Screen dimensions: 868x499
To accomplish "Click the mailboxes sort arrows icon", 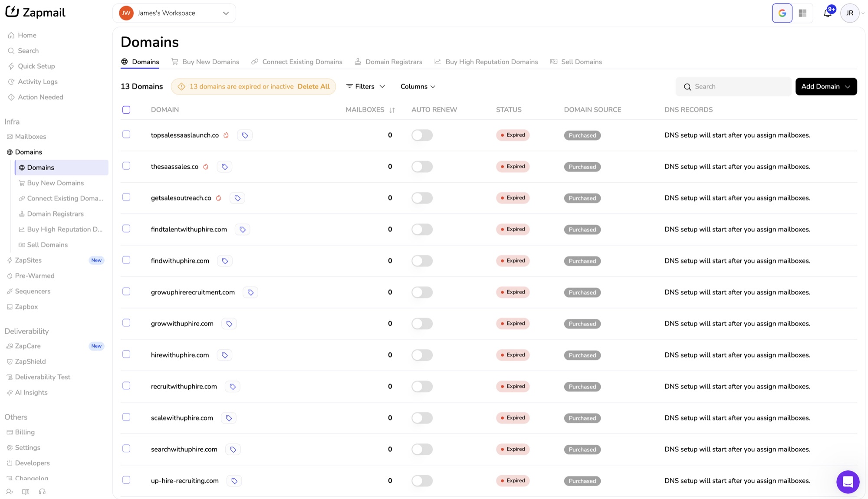I will (x=392, y=110).
